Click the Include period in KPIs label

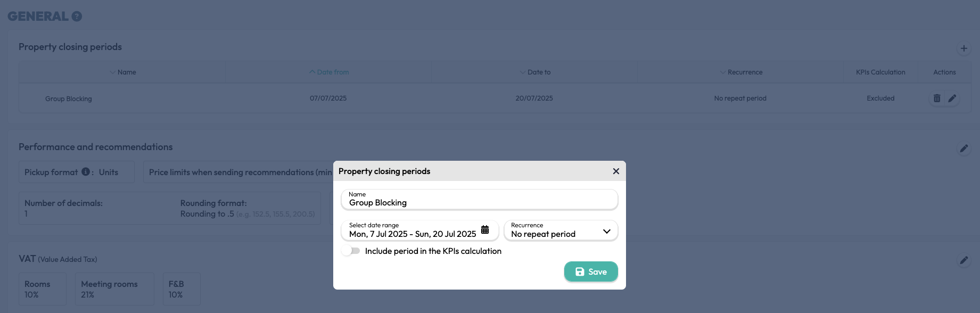pos(433,251)
